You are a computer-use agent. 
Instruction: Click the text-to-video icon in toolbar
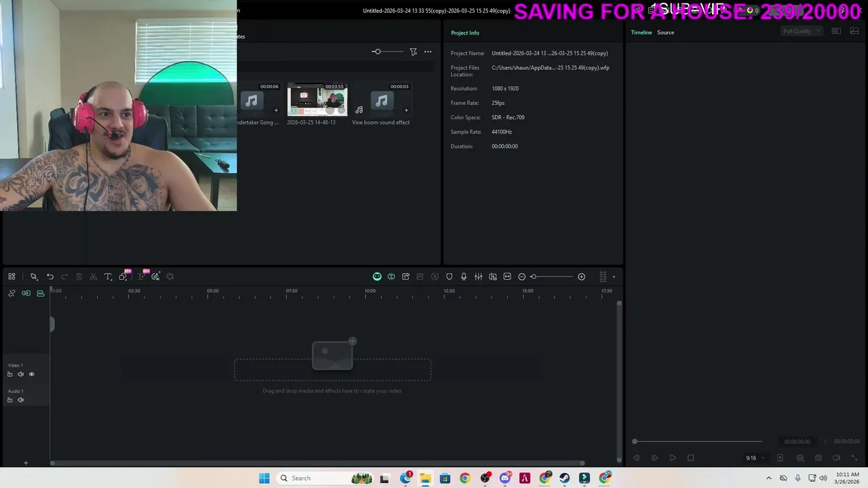[406, 277]
